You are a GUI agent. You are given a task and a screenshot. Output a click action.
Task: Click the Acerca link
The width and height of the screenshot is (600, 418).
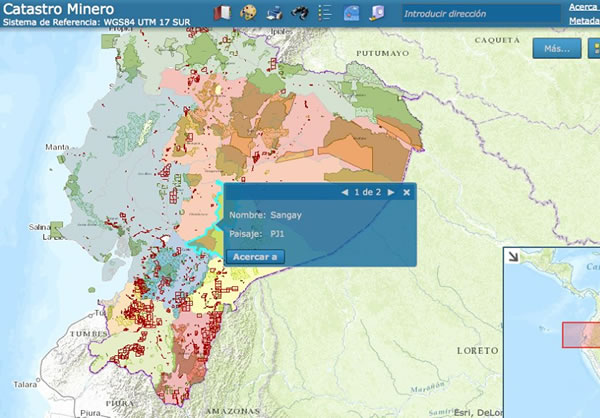(583, 6)
